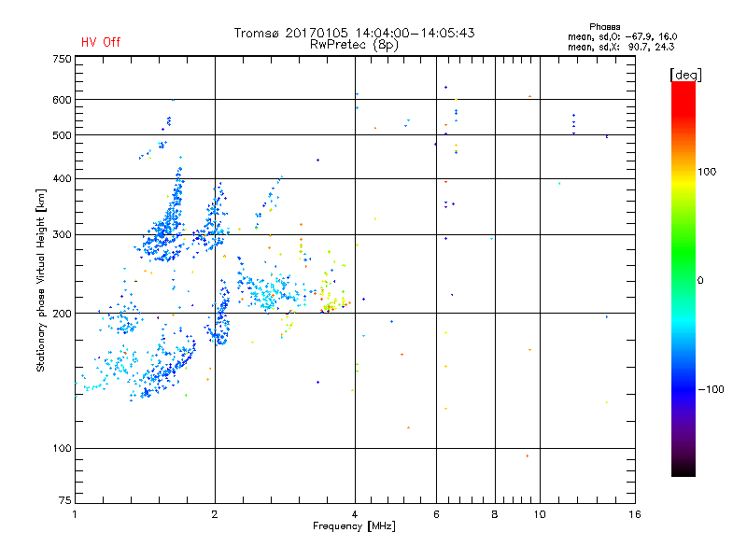Screen dimensions: 747x560
Task: Click the y-axis '500' tick label
Action: point(63,135)
